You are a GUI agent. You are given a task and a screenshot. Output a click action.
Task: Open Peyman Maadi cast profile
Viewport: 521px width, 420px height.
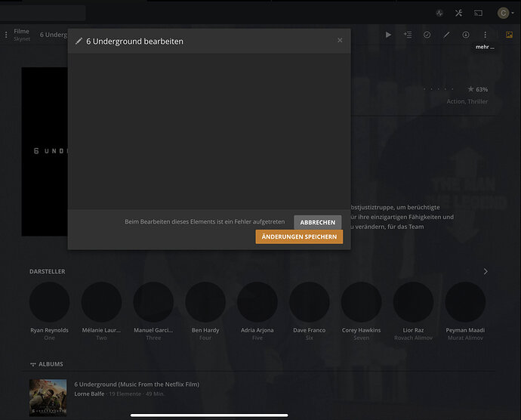coord(465,302)
